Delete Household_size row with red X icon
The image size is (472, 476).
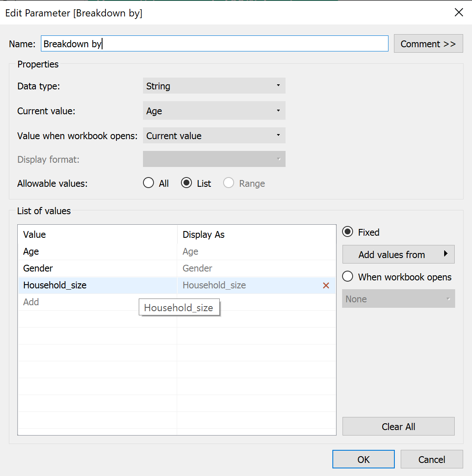point(326,285)
